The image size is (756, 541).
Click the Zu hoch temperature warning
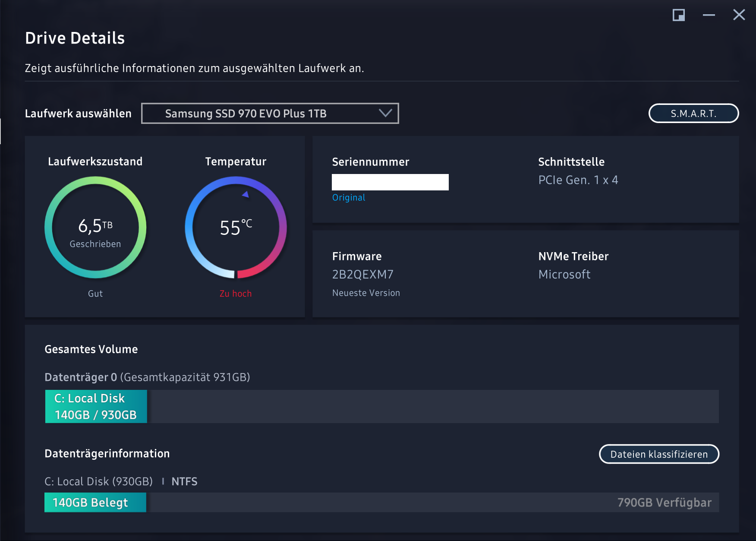(236, 294)
